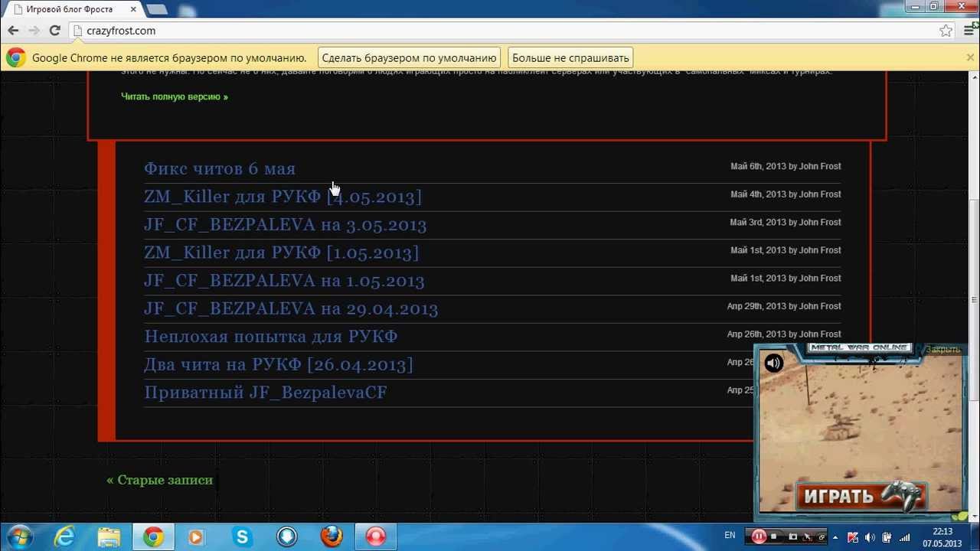Open the volume control in the tray
This screenshot has width=980, height=551.
871,537
